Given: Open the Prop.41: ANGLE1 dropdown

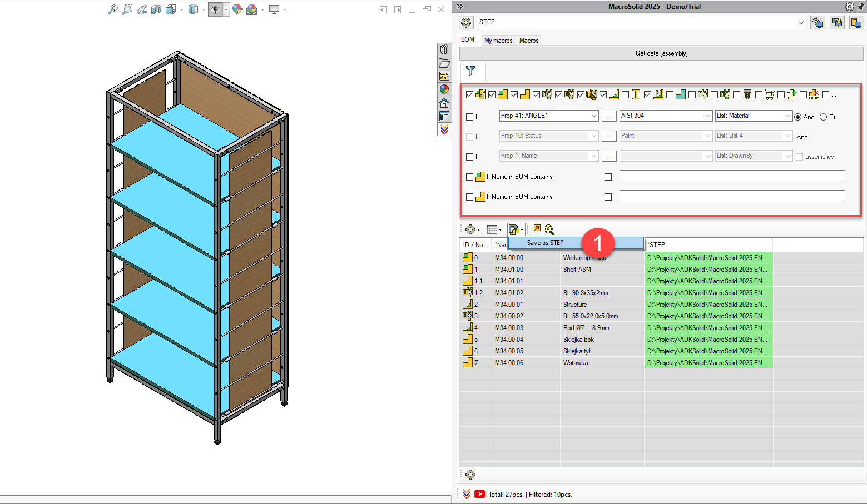Looking at the screenshot, I should click(x=594, y=116).
